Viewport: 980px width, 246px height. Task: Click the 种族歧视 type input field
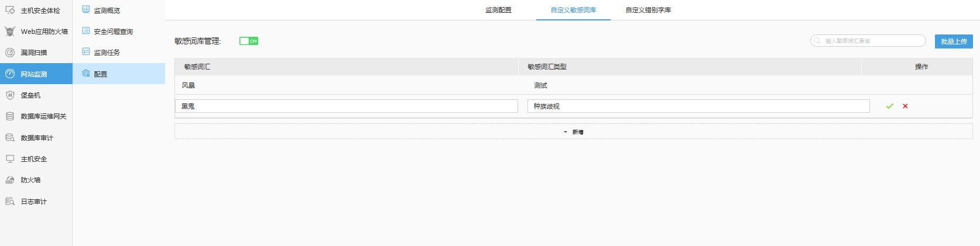point(698,106)
